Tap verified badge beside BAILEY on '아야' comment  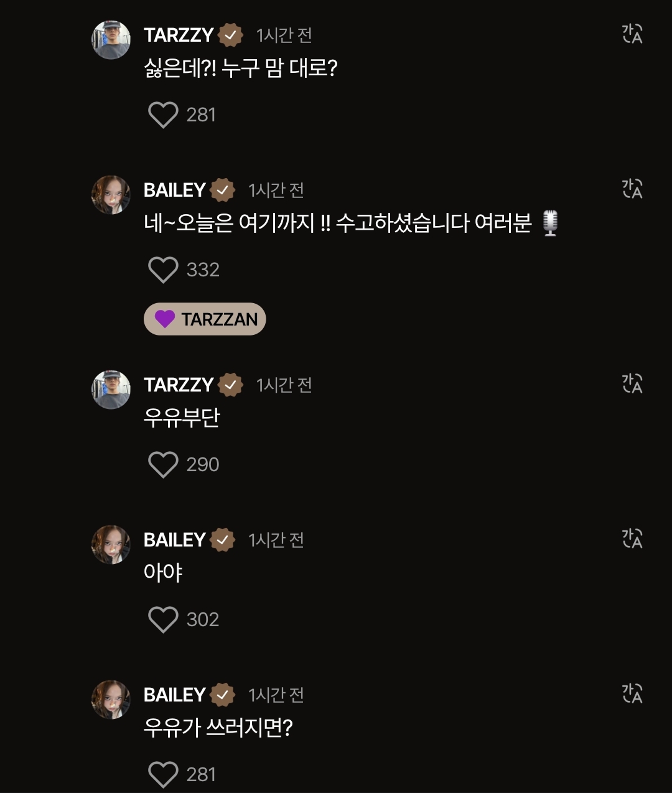(x=222, y=540)
